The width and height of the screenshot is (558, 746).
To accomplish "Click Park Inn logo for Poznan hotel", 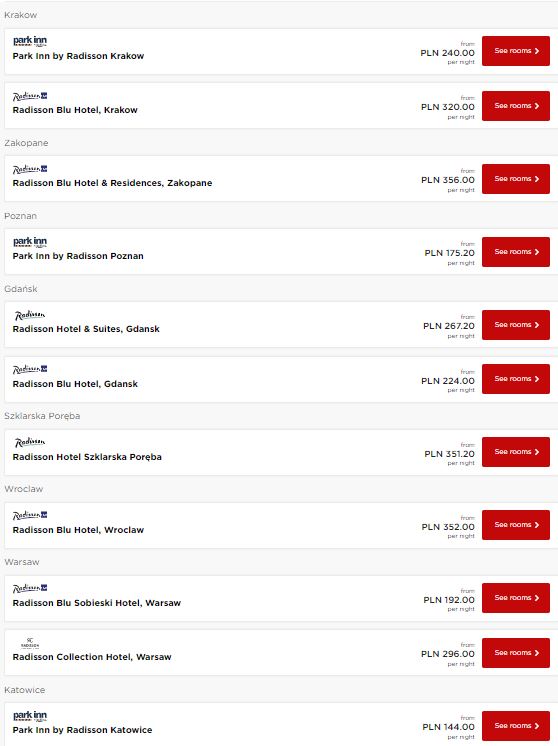I will [x=30, y=242].
